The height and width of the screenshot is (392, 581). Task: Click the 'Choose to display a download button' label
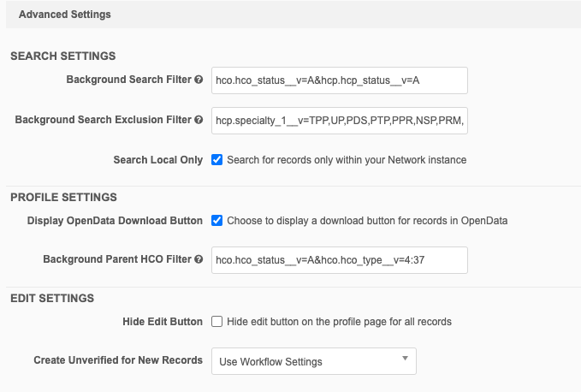[366, 220]
